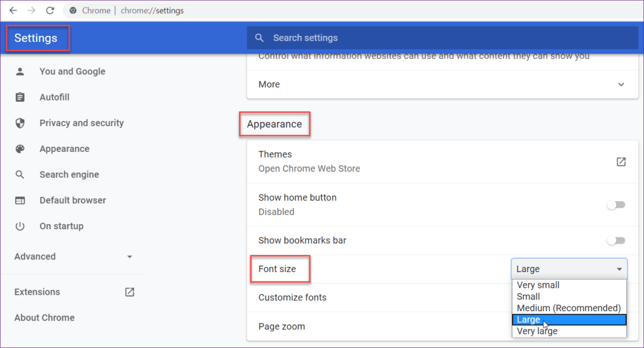Click the external-link icon for Themes
The image size is (644, 348).
[621, 161]
